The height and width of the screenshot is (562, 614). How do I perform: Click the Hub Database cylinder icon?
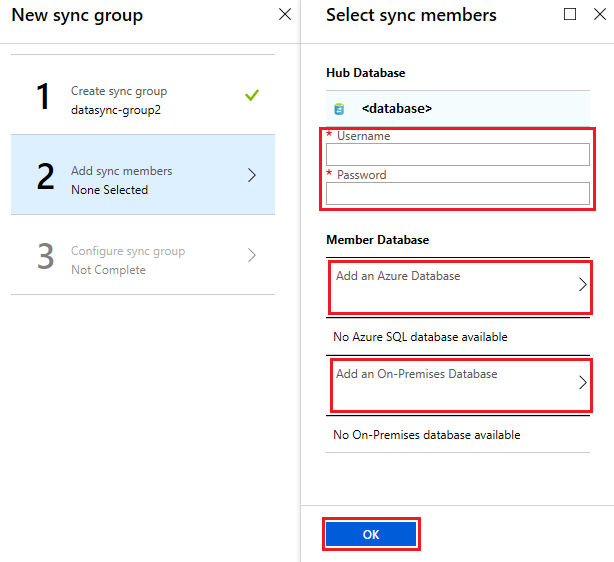pos(339,109)
